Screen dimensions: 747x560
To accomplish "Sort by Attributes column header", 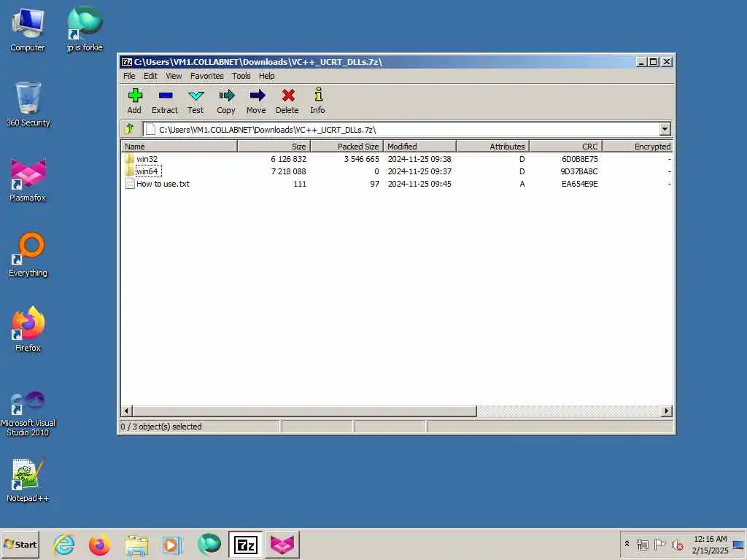I will coord(492,146).
